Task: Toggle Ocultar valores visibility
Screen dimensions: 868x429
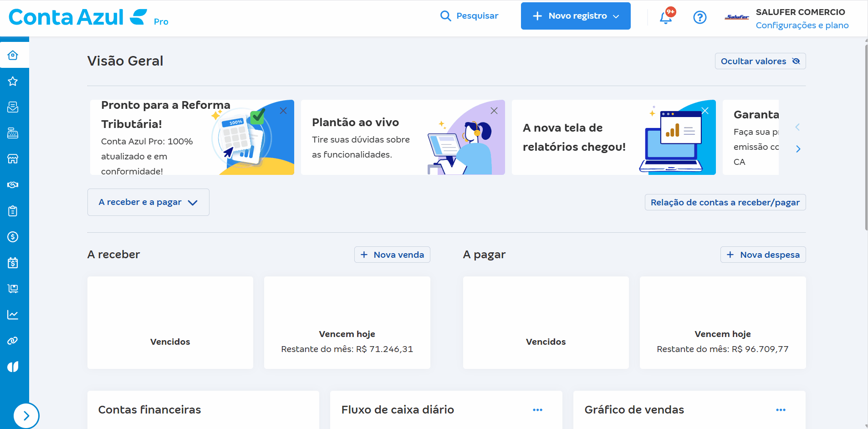Action: (x=760, y=61)
